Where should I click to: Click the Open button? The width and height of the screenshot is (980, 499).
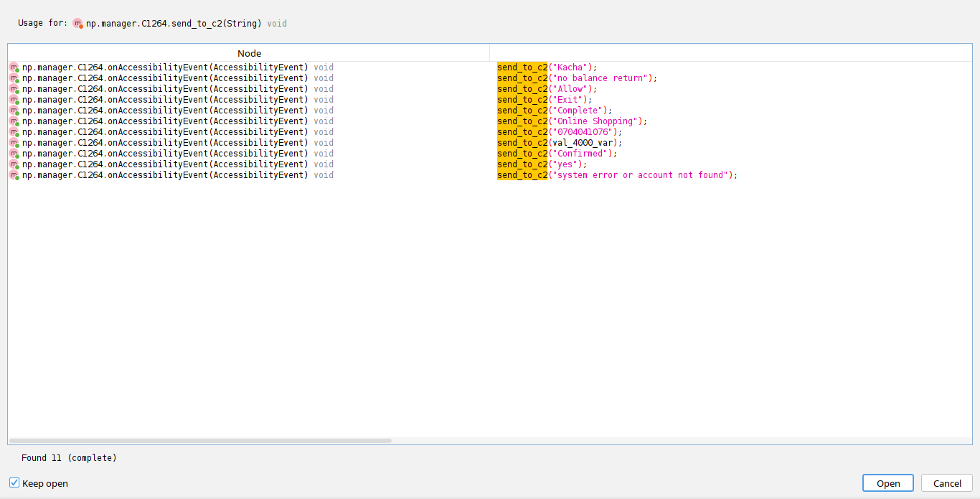click(x=888, y=483)
